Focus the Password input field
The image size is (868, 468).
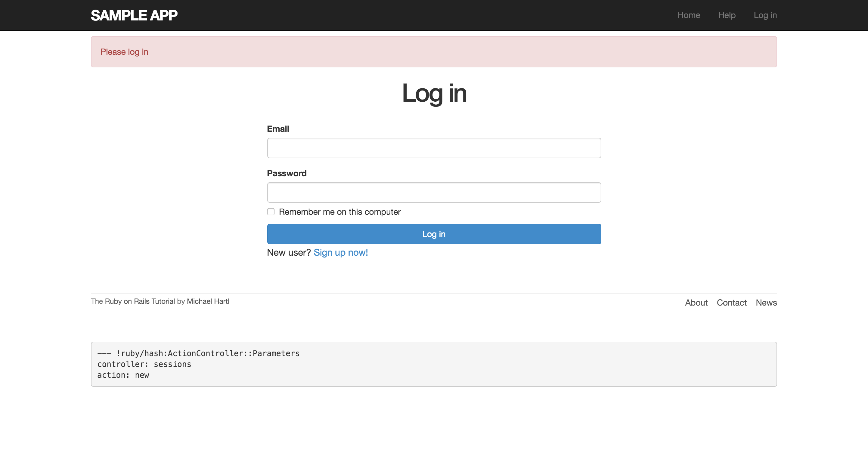[x=434, y=192]
